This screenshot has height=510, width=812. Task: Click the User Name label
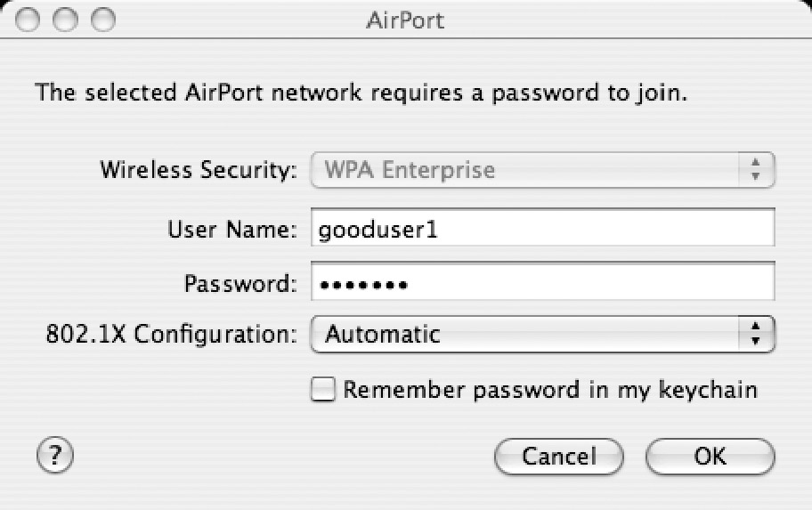[x=232, y=229]
